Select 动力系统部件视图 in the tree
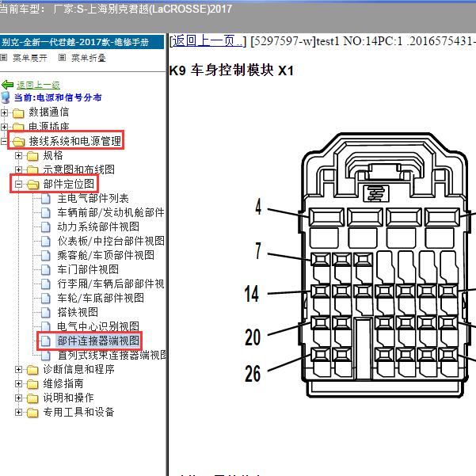 (x=98, y=227)
